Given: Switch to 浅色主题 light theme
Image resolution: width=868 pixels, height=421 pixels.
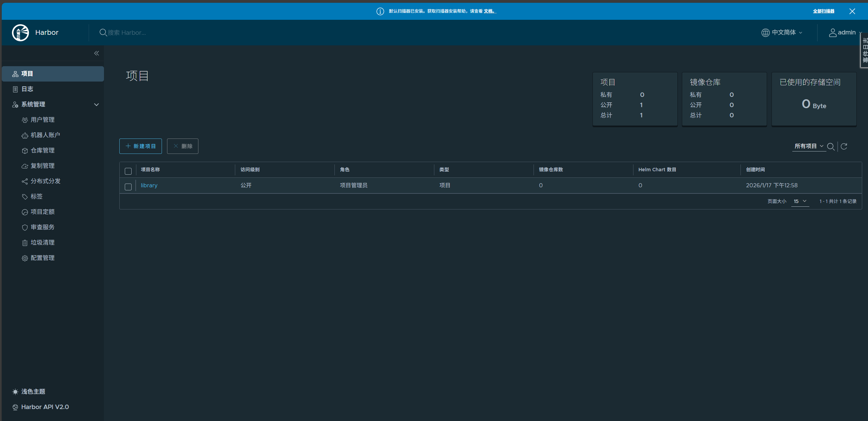Looking at the screenshot, I should [x=33, y=392].
